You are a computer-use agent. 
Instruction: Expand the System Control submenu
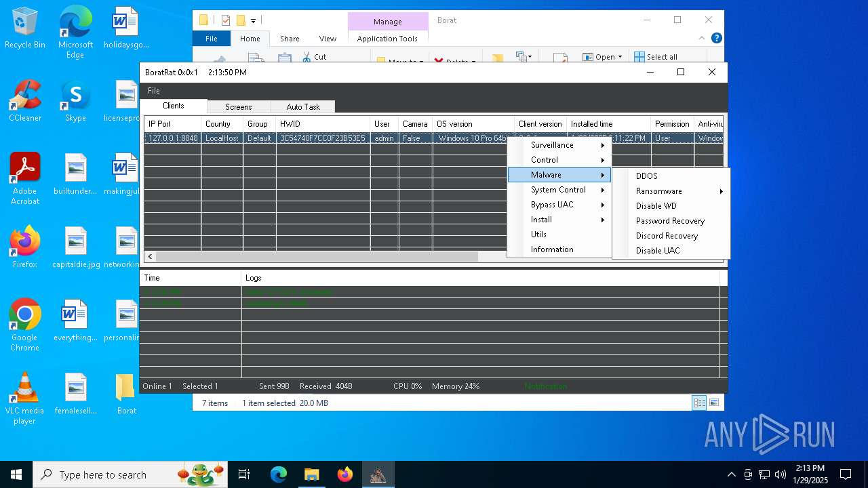click(560, 190)
